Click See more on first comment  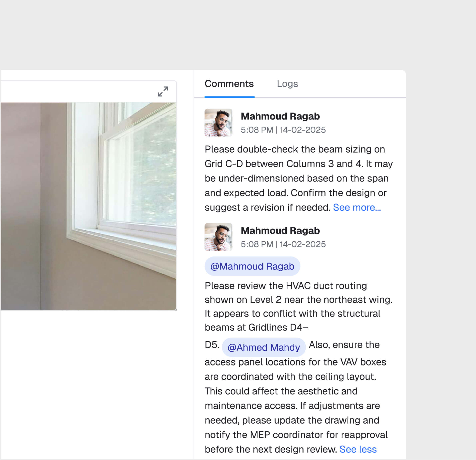[357, 207]
